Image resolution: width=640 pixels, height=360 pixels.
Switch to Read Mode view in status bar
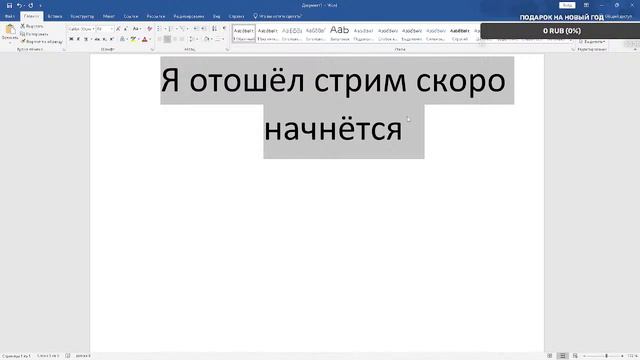click(550, 356)
